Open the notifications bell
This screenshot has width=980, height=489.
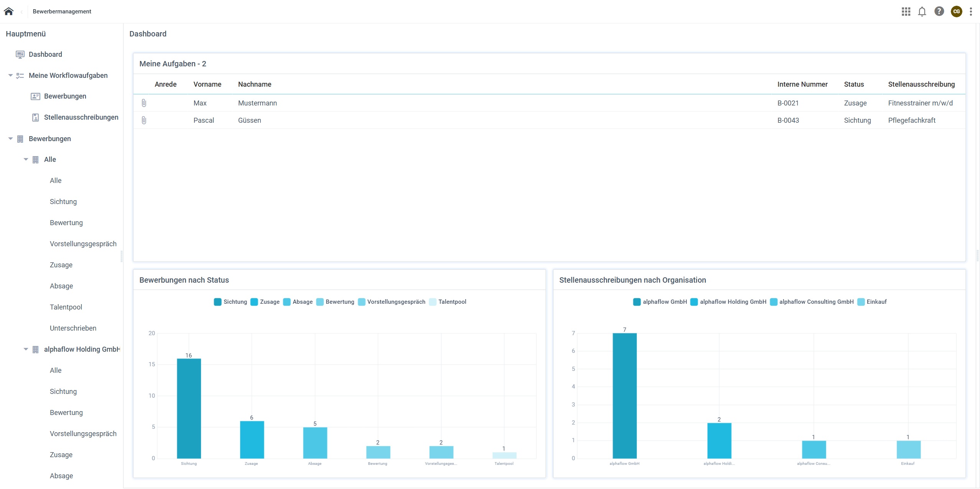pyautogui.click(x=922, y=12)
